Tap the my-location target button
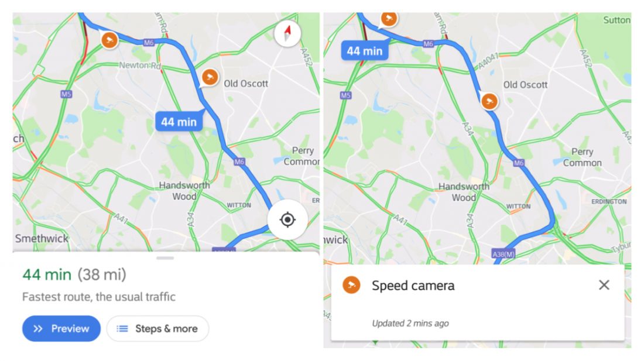The height and width of the screenshot is (361, 644). (x=287, y=220)
